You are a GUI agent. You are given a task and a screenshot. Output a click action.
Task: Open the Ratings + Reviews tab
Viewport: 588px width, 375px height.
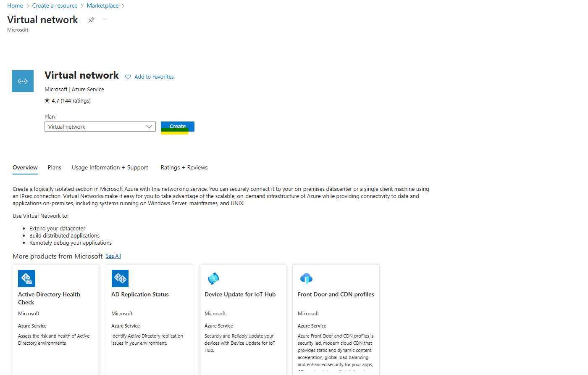click(184, 167)
